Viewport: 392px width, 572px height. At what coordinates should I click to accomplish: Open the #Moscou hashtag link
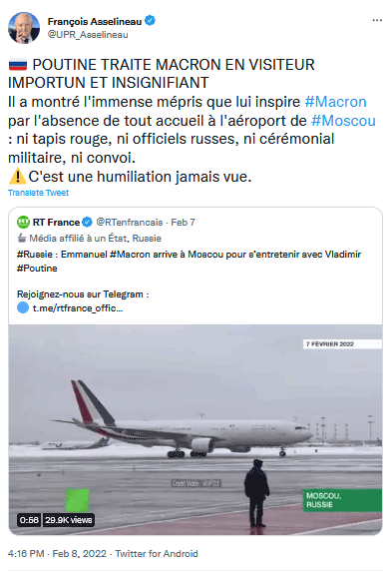tap(343, 121)
